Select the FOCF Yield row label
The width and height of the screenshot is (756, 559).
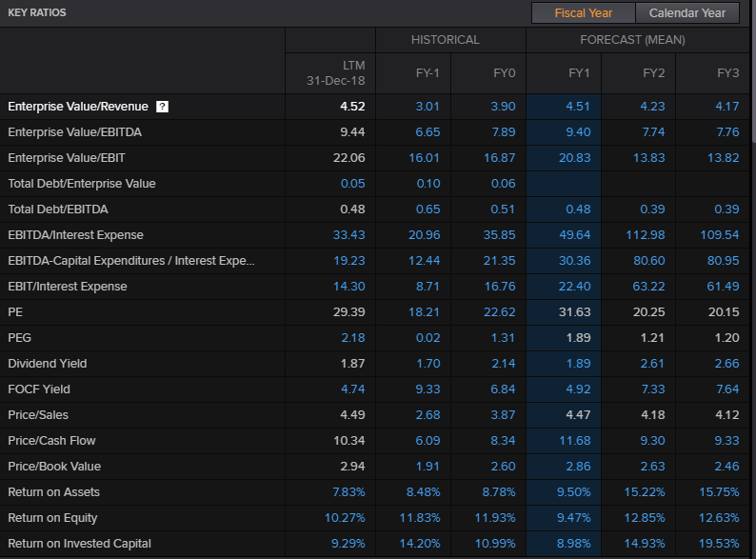[39, 389]
